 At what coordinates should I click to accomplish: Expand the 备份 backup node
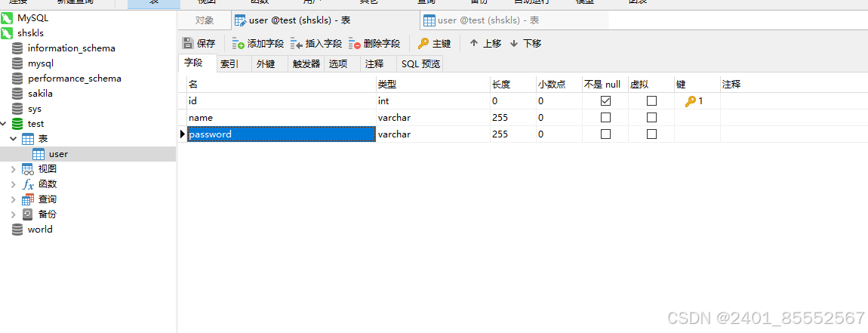click(x=14, y=214)
